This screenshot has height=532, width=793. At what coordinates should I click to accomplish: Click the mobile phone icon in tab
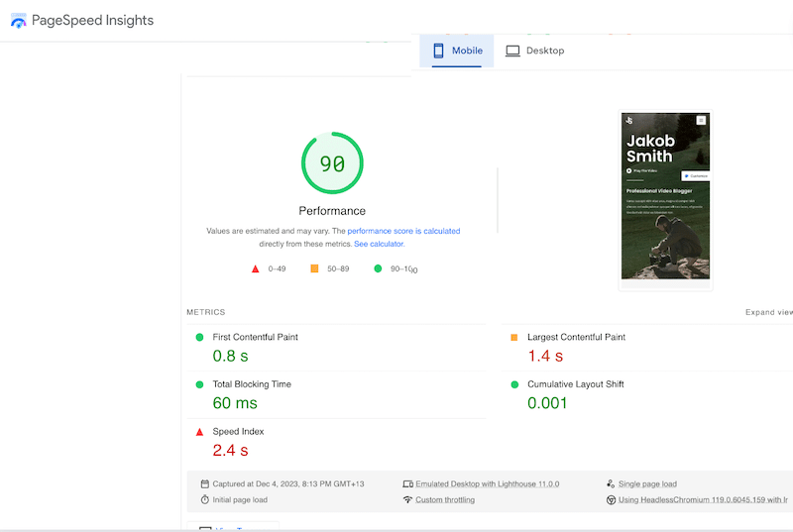pyautogui.click(x=439, y=51)
